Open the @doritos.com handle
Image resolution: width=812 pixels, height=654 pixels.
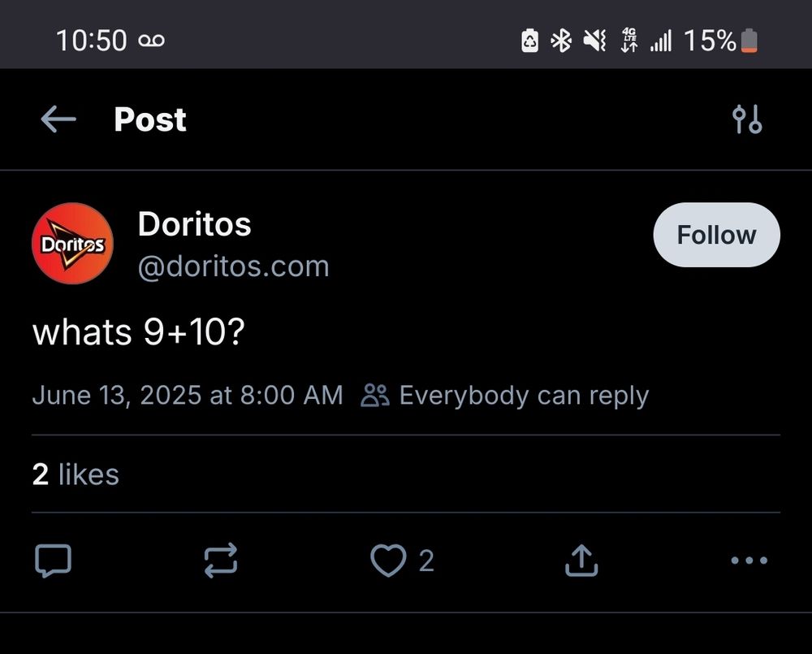234,266
